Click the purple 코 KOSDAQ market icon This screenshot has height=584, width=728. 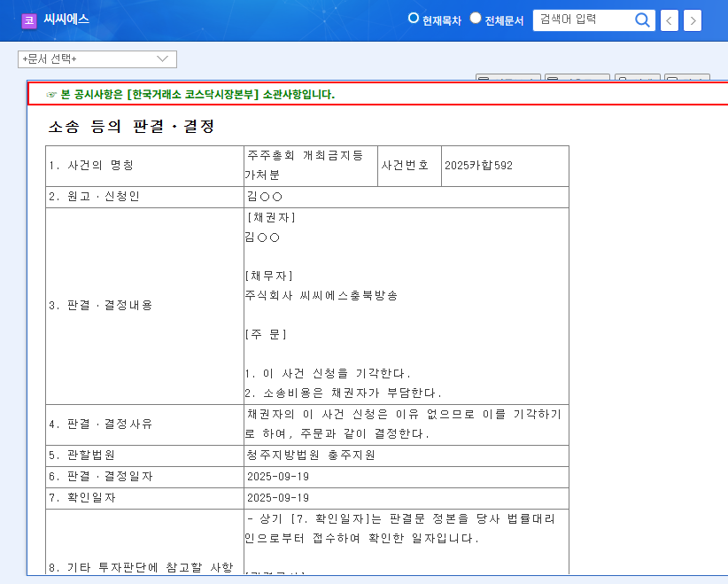click(29, 21)
